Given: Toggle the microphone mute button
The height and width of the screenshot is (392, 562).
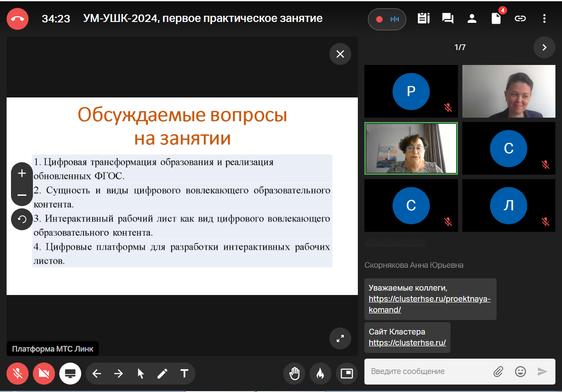Looking at the screenshot, I should click(18, 374).
